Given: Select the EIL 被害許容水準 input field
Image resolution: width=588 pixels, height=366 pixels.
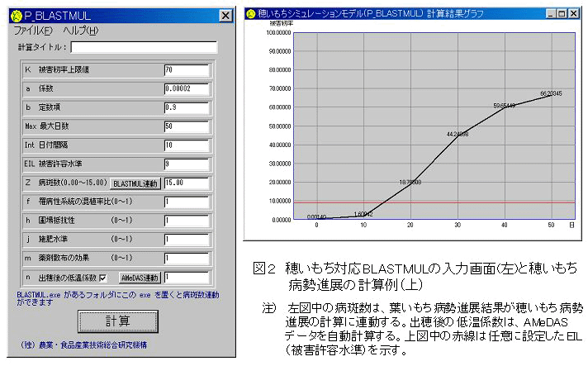Looking at the screenshot, I should coord(186,164).
